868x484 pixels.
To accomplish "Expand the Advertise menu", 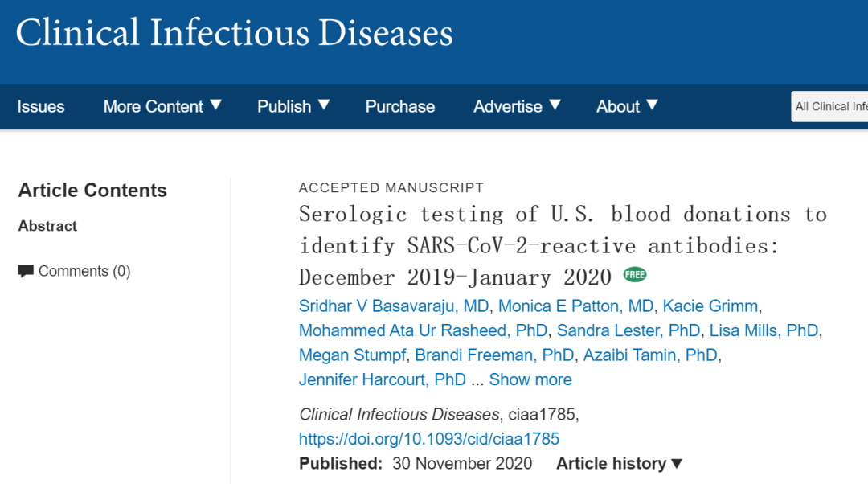I will tap(517, 106).
